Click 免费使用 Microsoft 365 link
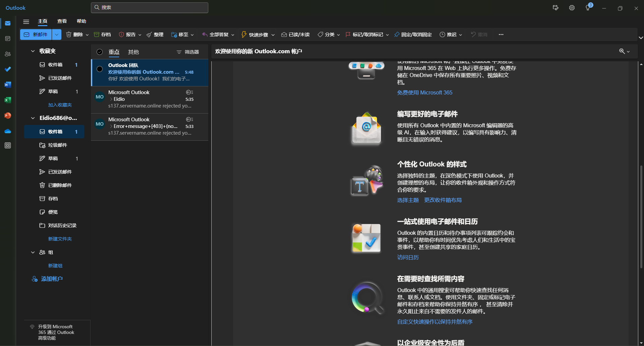The width and height of the screenshot is (644, 346). pyautogui.click(x=425, y=92)
